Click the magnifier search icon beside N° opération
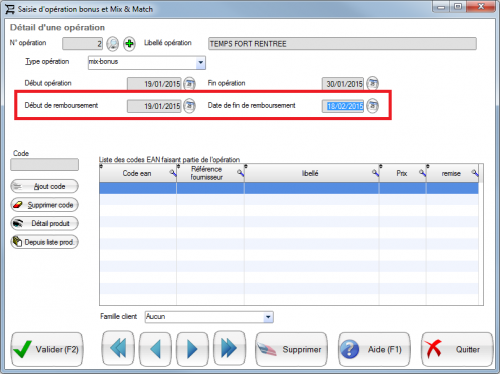500x374 pixels. tap(113, 44)
